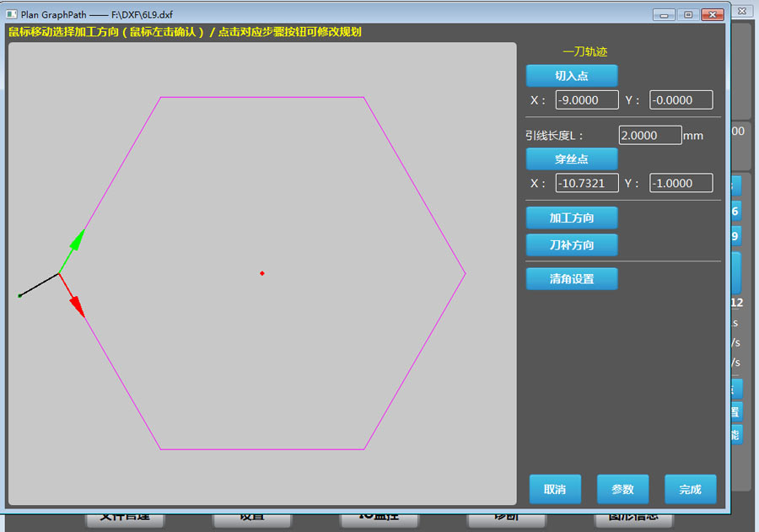
Task: Edit the 穿丝点 X field showing -10.7321
Action: [x=587, y=183]
